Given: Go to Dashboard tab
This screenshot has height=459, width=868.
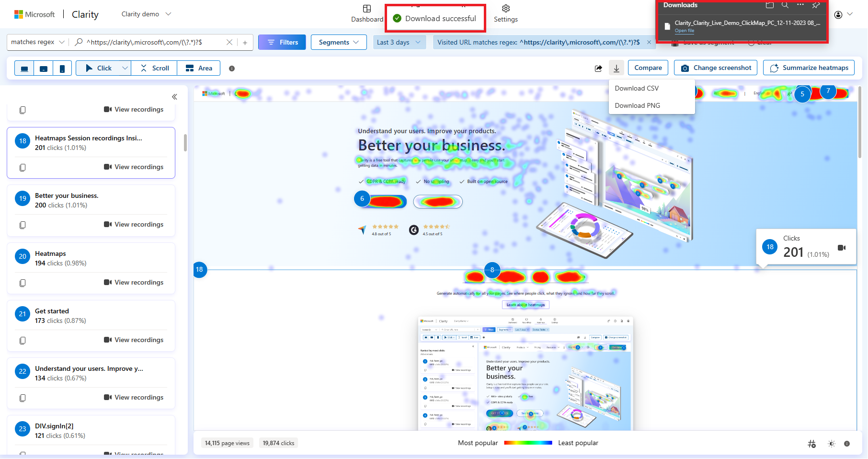Looking at the screenshot, I should (367, 14).
